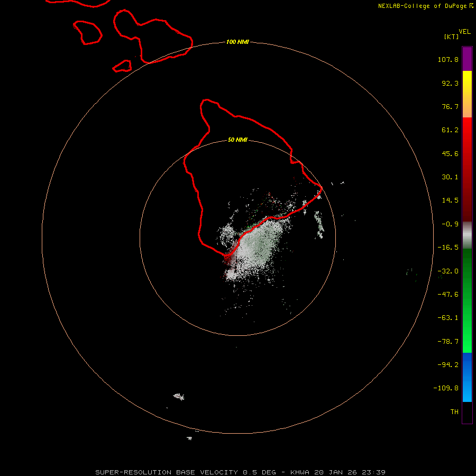Click the 76.7 legend value

[450, 106]
